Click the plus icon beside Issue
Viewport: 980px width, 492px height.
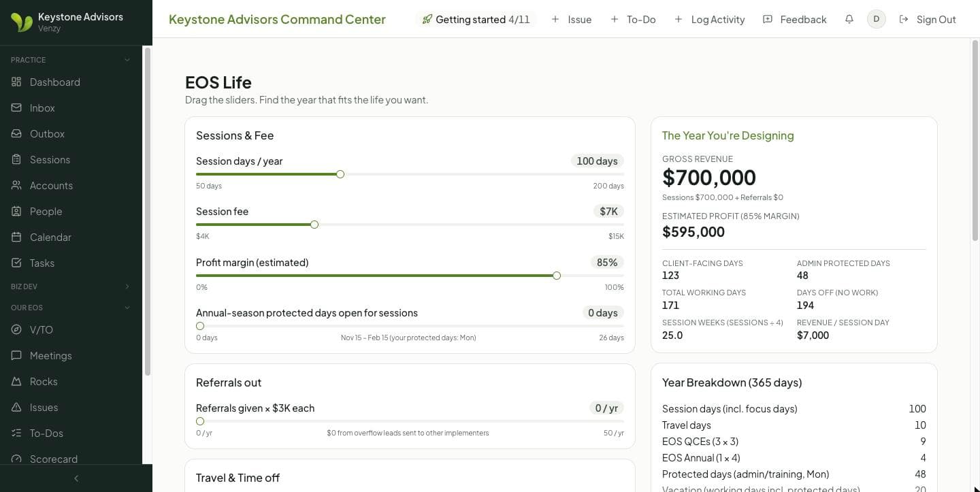point(555,19)
